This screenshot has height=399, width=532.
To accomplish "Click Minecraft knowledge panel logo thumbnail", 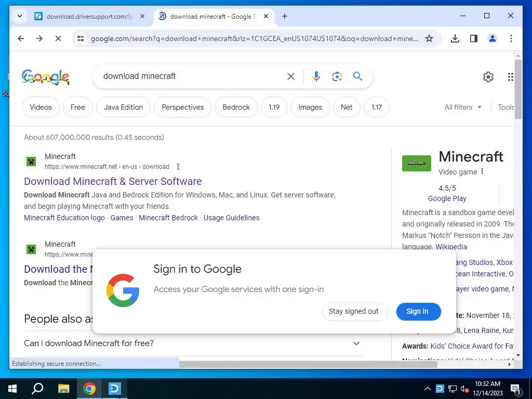I will point(416,163).
